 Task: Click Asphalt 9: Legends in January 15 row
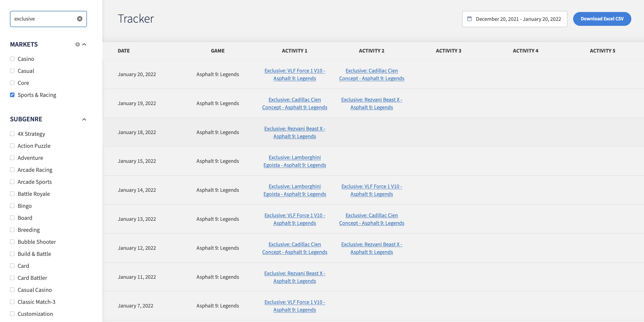(x=218, y=161)
